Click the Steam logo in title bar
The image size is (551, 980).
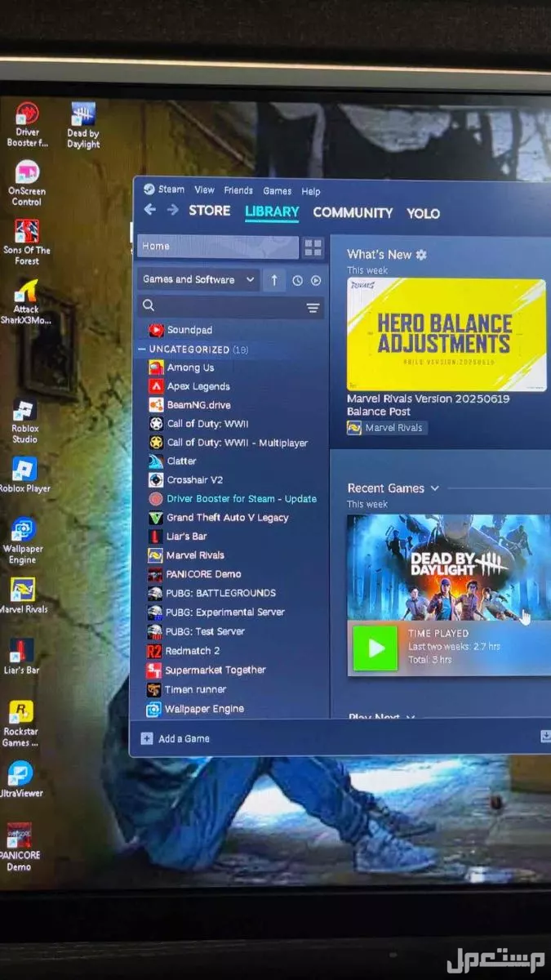[x=149, y=189]
